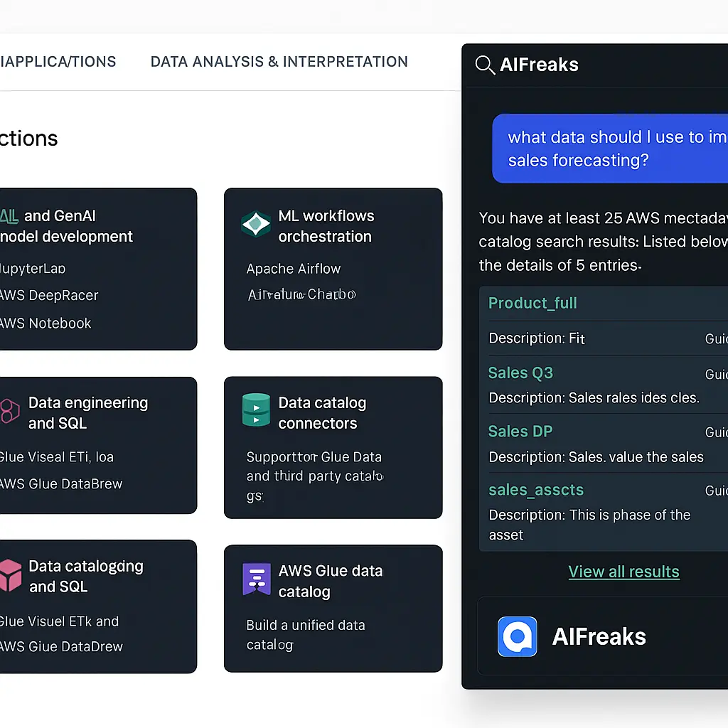This screenshot has height=728, width=728.
Task: Click the AI and GenAI model development icon
Action: pyautogui.click(x=9, y=216)
